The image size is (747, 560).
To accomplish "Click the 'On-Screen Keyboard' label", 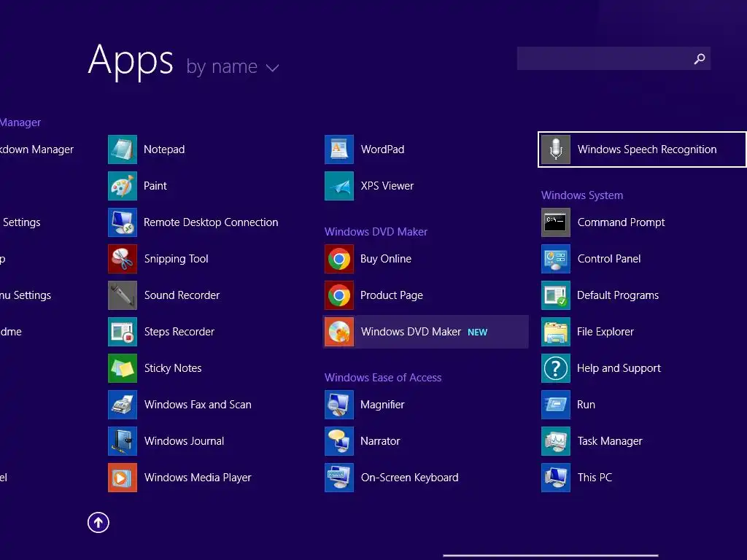I will click(410, 478).
